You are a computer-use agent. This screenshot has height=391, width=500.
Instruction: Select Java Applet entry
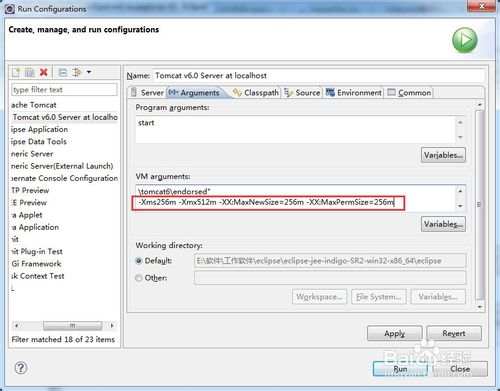click(27, 215)
